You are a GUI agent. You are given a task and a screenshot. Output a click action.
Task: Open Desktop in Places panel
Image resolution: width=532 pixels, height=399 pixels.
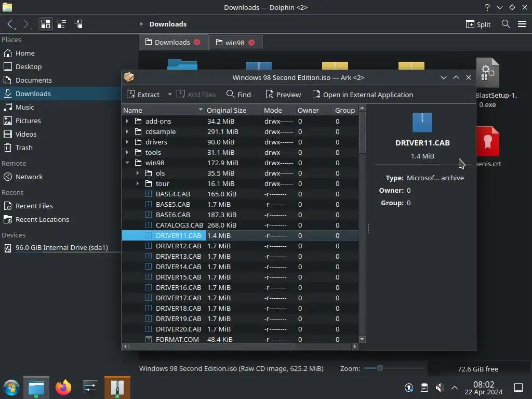point(61,67)
